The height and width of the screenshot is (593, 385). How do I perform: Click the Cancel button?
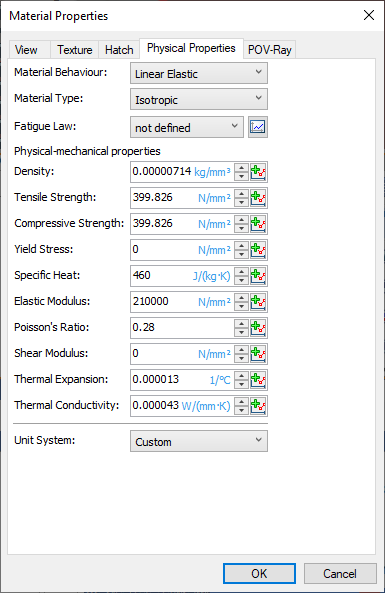click(x=340, y=573)
